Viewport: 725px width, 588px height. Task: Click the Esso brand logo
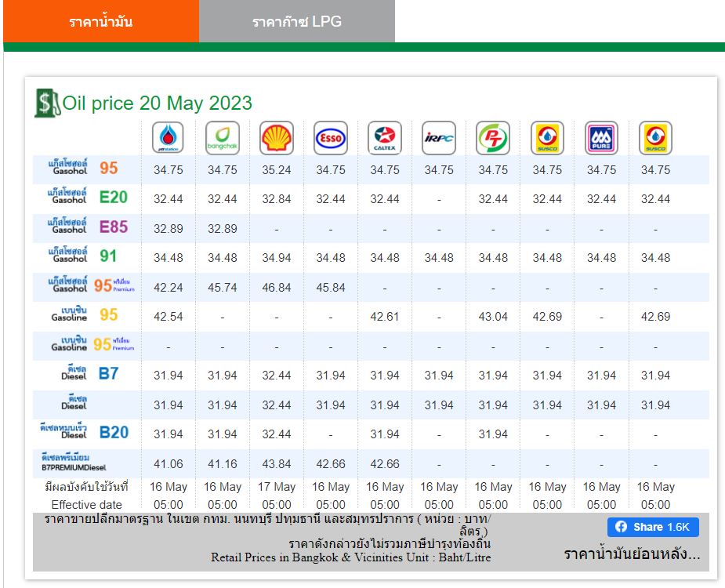tap(331, 137)
